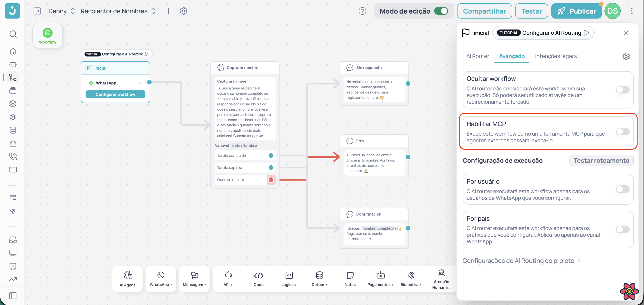This screenshot has width=644, height=305.
Task: Select the Capturar nombre node header
Action: pos(245,68)
